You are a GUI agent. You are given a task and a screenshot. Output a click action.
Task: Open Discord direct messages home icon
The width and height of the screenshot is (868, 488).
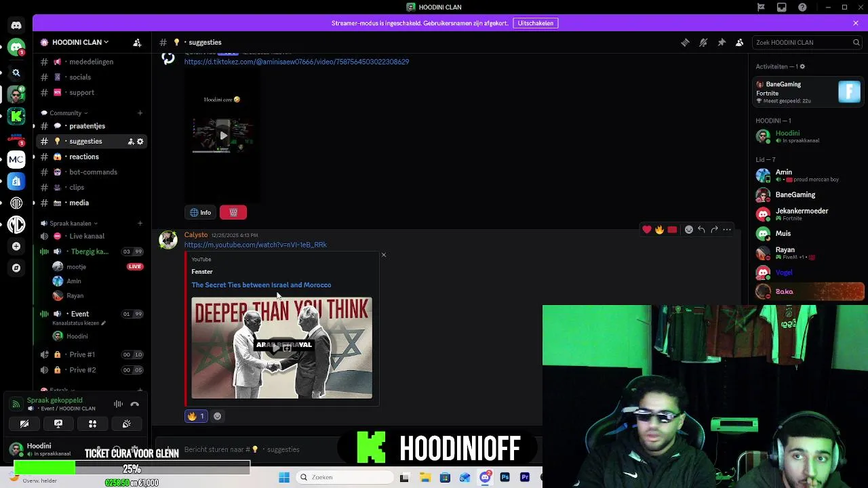[16, 26]
